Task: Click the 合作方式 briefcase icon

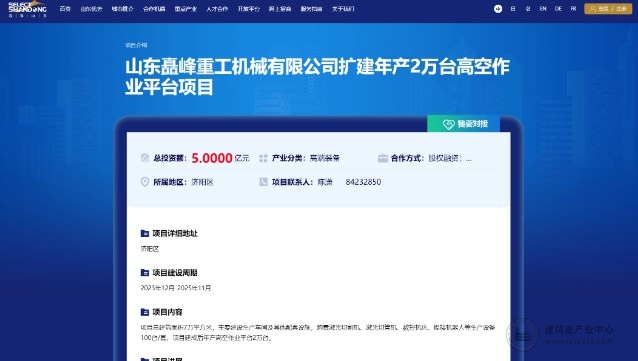Action: pyautogui.click(x=382, y=158)
